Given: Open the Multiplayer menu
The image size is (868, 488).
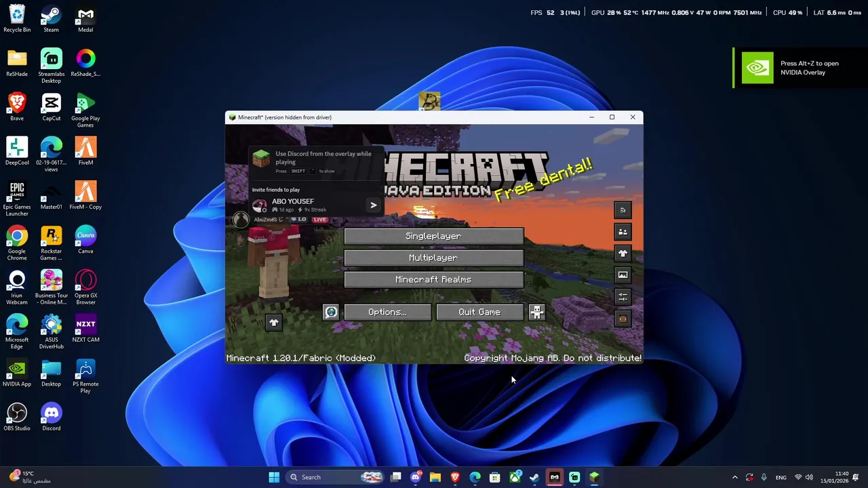Looking at the screenshot, I should (433, 258).
